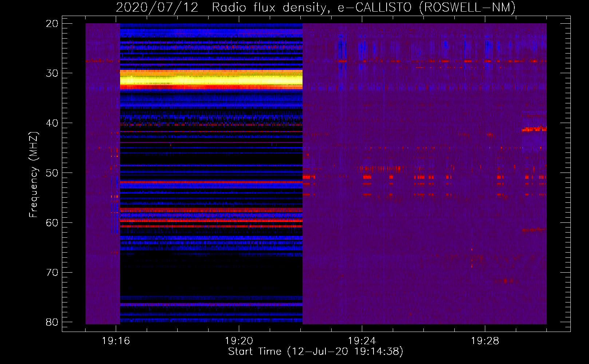
Task: Click the 70 frequency tick label
Action: click(52, 273)
